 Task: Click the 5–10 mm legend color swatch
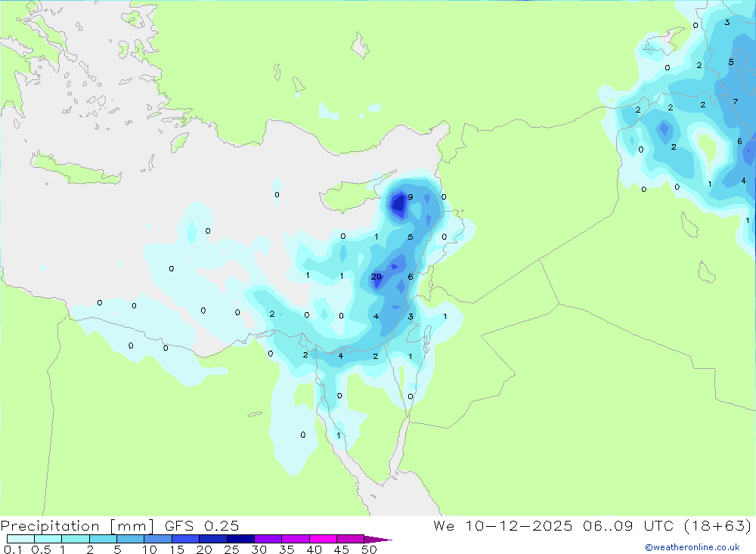131,539
